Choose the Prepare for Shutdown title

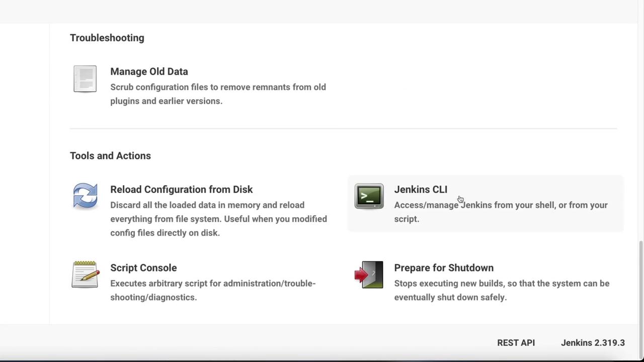coord(443,268)
